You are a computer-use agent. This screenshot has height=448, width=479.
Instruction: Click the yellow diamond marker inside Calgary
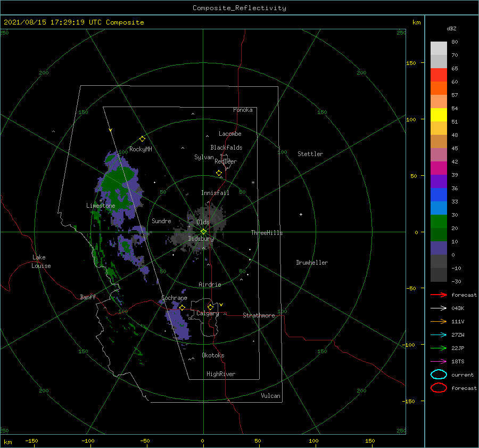(210, 307)
